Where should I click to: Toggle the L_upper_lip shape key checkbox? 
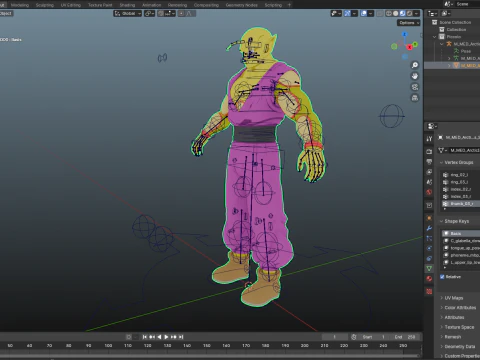tap(446, 263)
